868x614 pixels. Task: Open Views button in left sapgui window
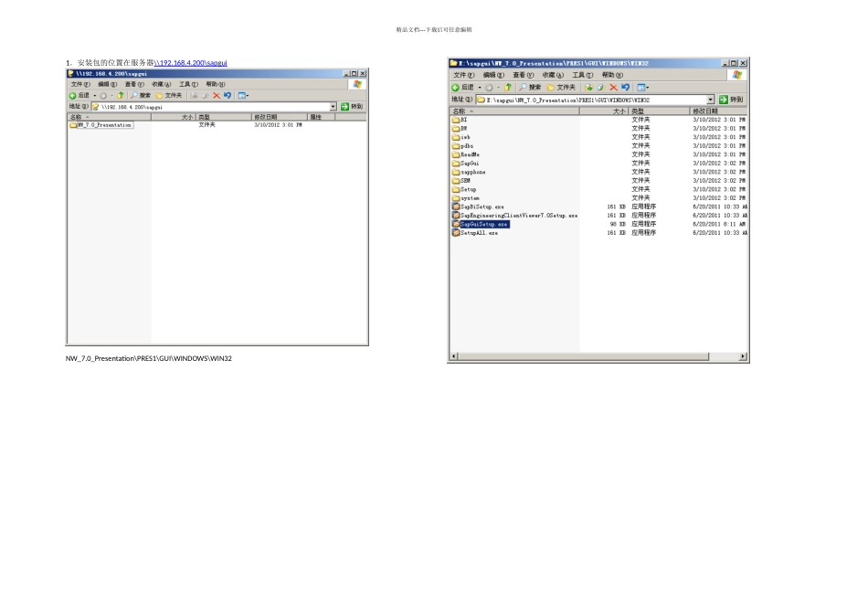[x=243, y=95]
